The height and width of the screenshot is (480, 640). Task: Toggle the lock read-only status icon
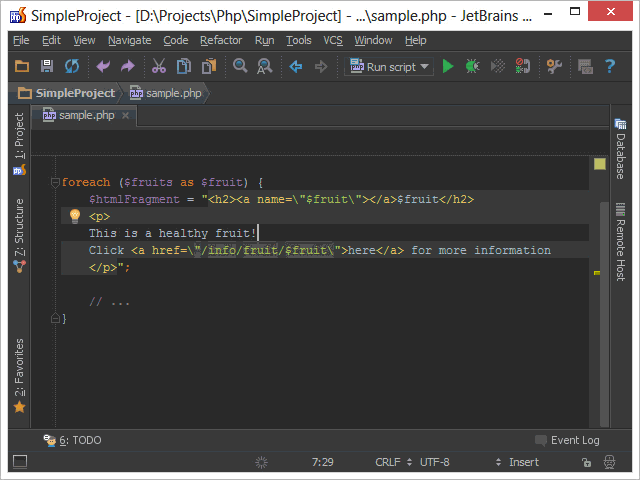click(x=585, y=462)
